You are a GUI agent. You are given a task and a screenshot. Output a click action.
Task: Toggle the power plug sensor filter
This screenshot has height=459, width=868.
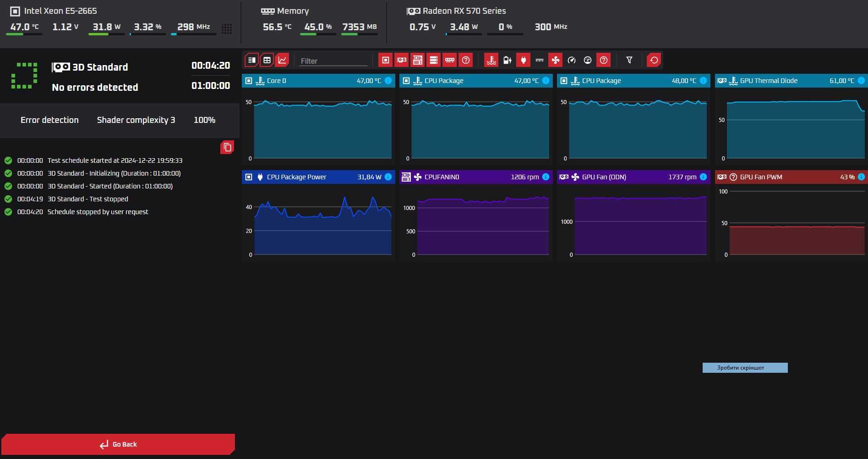coord(523,60)
